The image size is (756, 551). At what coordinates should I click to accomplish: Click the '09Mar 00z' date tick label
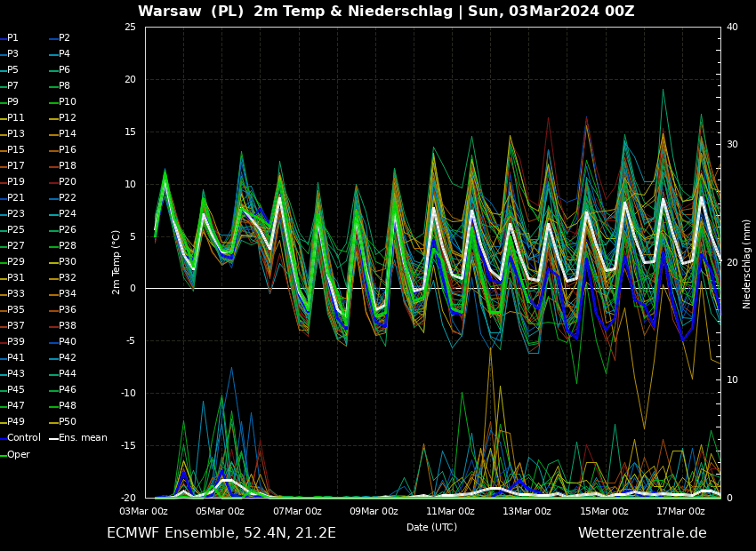pos(374,512)
